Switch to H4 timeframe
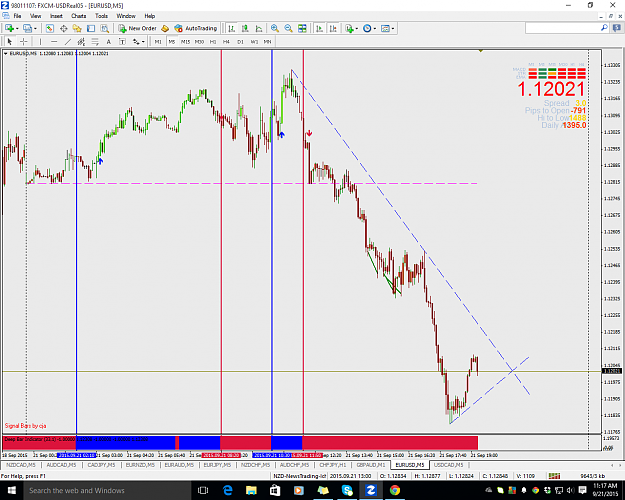This screenshot has height=500, width=625. coord(226,41)
